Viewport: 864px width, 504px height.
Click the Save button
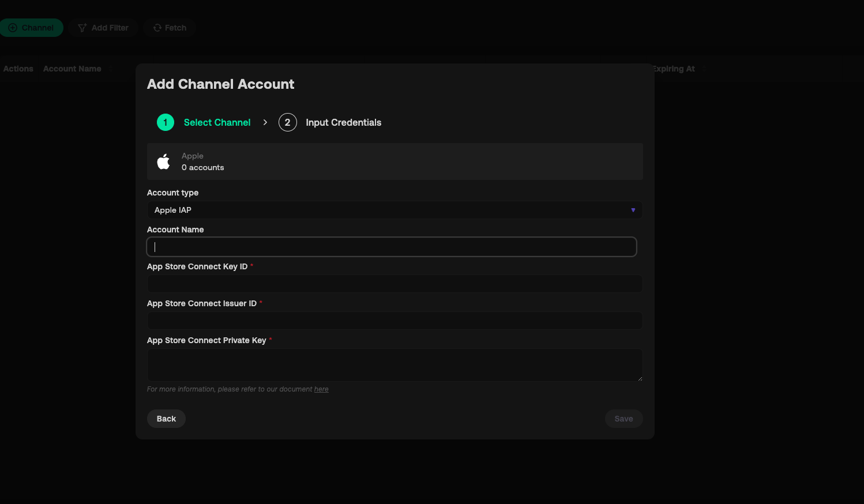point(623,419)
